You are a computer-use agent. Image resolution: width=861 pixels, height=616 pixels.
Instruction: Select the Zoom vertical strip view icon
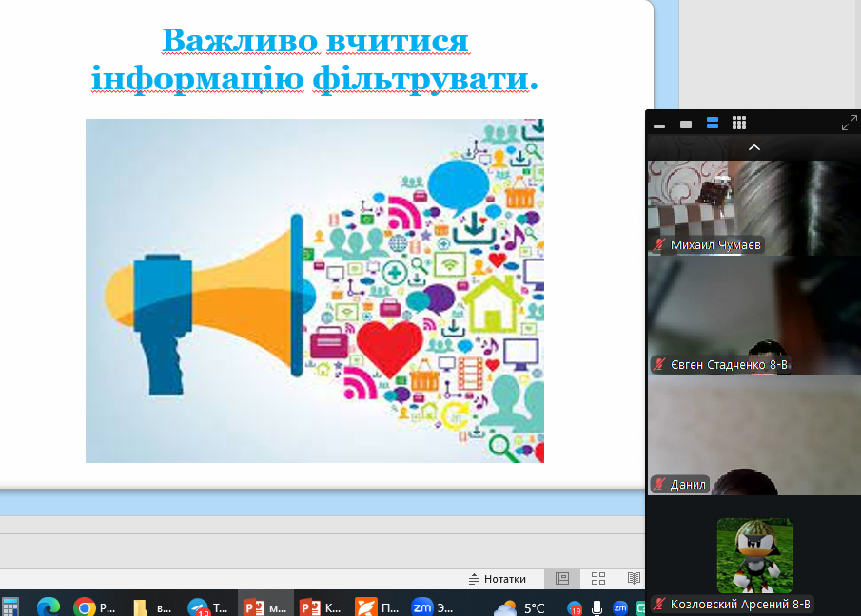[x=713, y=124]
